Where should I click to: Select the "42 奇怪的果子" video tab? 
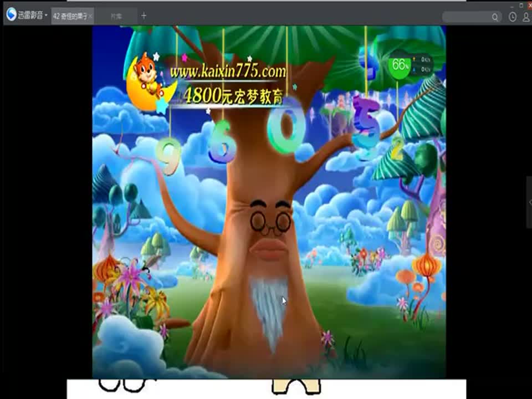[70, 16]
